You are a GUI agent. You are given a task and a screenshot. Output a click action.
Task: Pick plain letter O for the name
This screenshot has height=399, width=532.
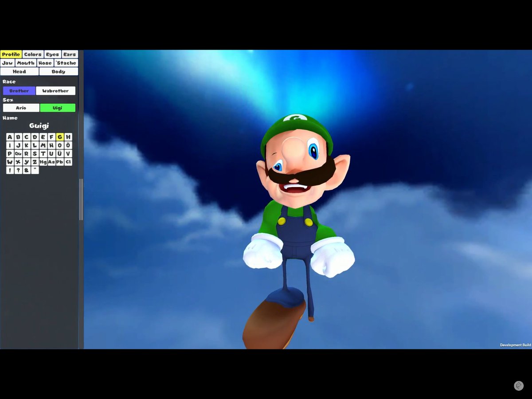tap(60, 145)
